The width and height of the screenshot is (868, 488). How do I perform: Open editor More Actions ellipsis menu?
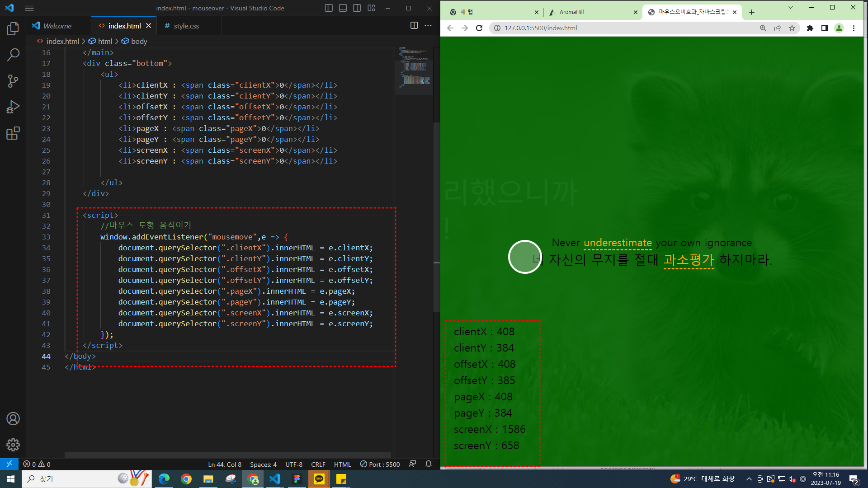click(428, 26)
